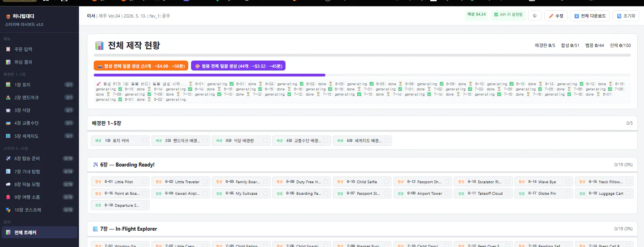Click the 파싱 결과 chart icon

click(8, 62)
